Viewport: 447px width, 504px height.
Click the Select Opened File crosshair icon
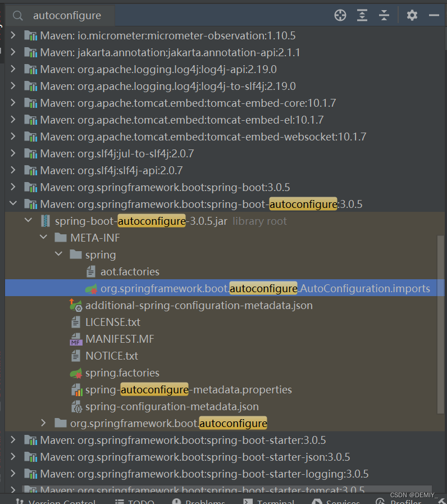(x=340, y=15)
